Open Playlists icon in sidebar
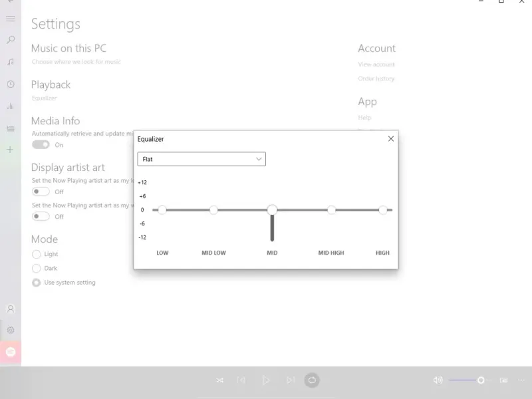Viewport: 532px width, 399px height. [11, 128]
